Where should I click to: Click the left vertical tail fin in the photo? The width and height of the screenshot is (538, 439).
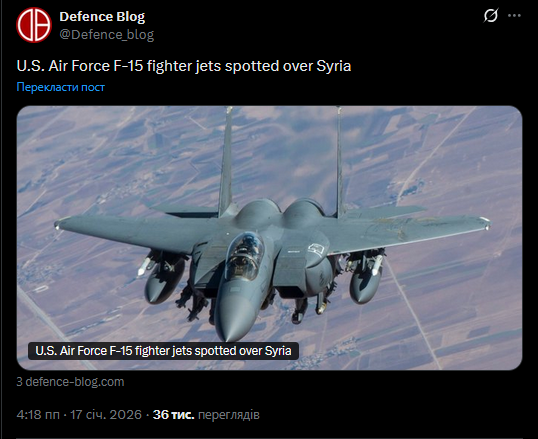tap(226, 161)
